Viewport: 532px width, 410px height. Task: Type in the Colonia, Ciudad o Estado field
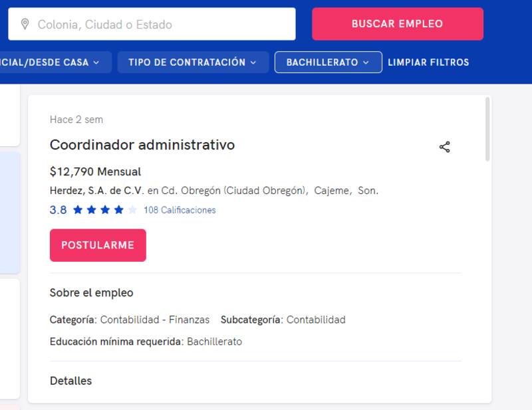click(160, 25)
